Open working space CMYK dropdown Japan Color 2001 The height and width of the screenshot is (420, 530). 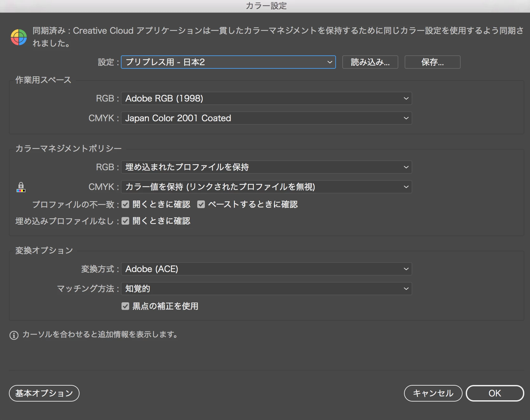click(x=266, y=118)
